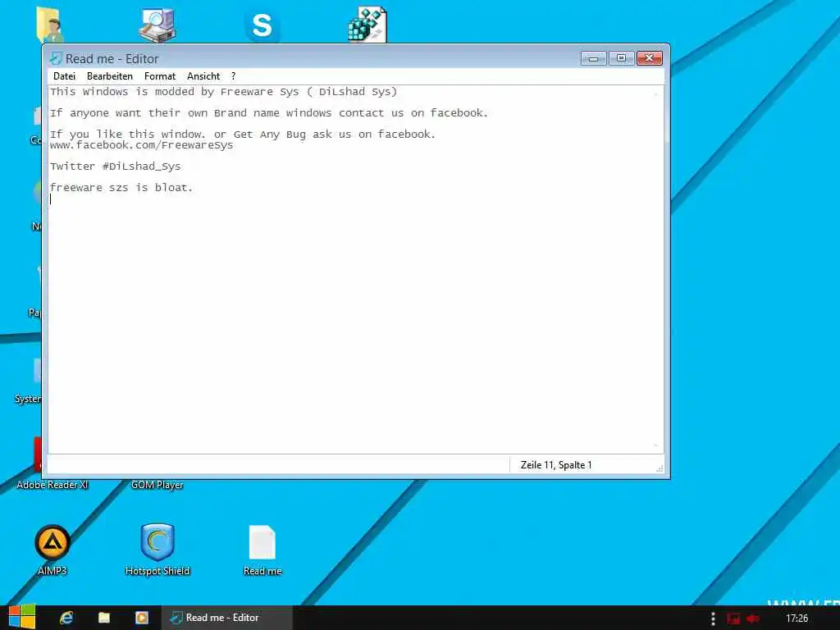Open the Ansicht menu
This screenshot has height=630, width=840.
click(203, 76)
